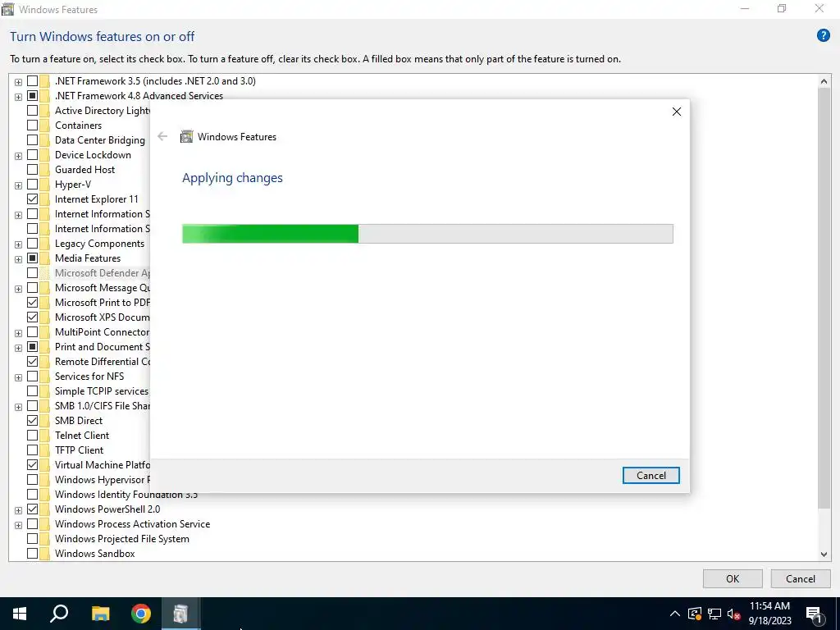Select the Active Directory Lightweight row
Viewport: 840px width, 630px height.
point(102,111)
